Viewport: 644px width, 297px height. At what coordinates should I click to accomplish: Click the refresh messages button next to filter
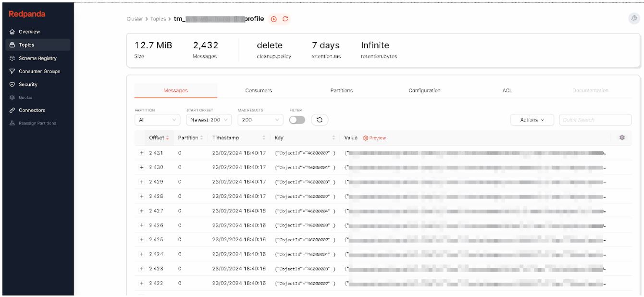320,120
